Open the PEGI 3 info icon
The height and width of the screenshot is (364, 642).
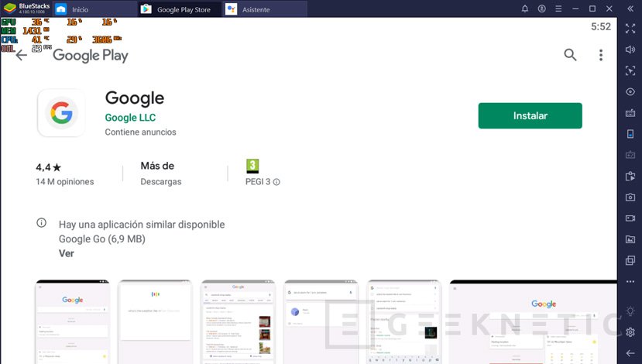pos(276,182)
